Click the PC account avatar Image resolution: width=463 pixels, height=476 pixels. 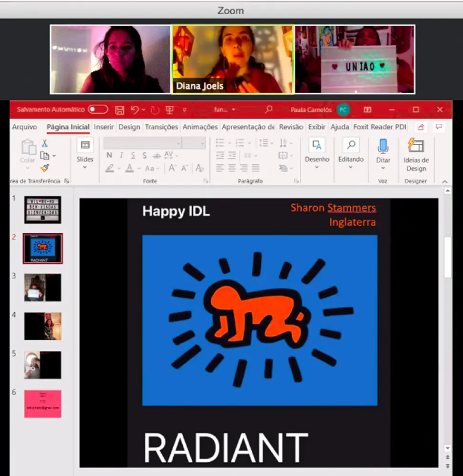(x=343, y=109)
